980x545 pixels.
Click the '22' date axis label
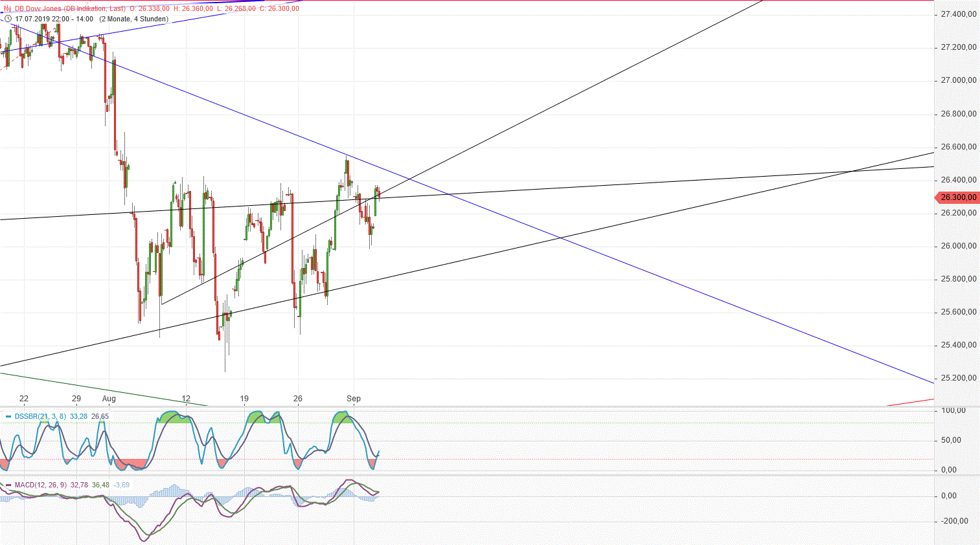click(24, 399)
